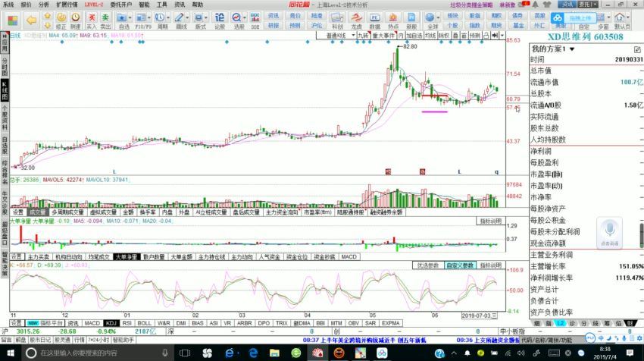The image size is (644, 361).
Task: Open the 扩展行情 menu
Action: 67,5
